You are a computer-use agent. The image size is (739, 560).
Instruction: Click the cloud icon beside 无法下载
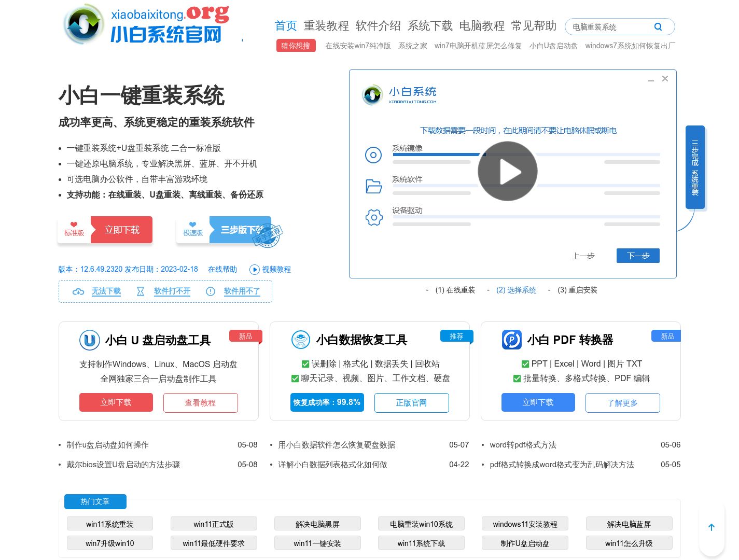78,292
